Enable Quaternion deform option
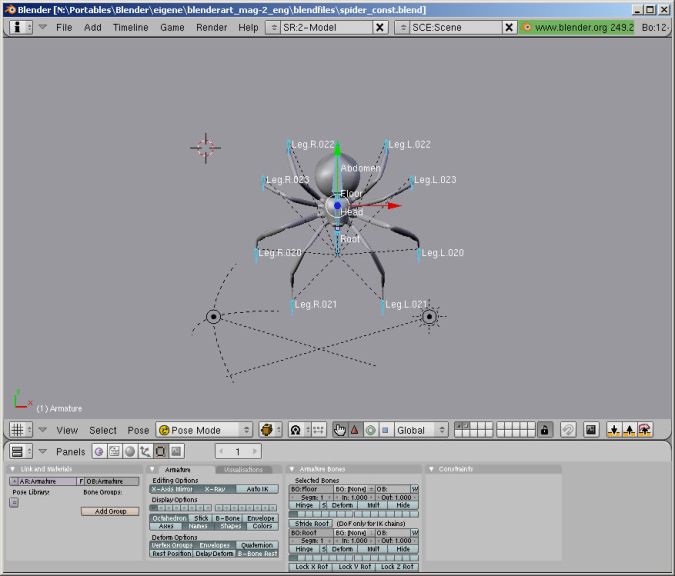This screenshot has width=675, height=576. 257,545
